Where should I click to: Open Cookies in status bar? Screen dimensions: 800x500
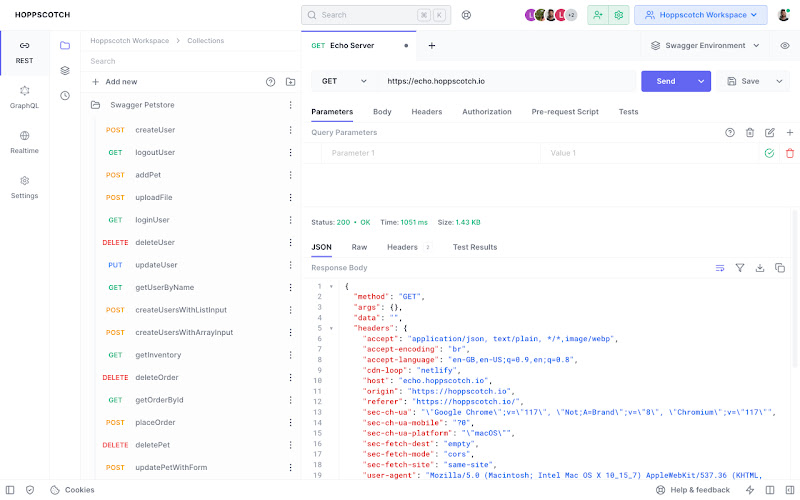pos(72,490)
